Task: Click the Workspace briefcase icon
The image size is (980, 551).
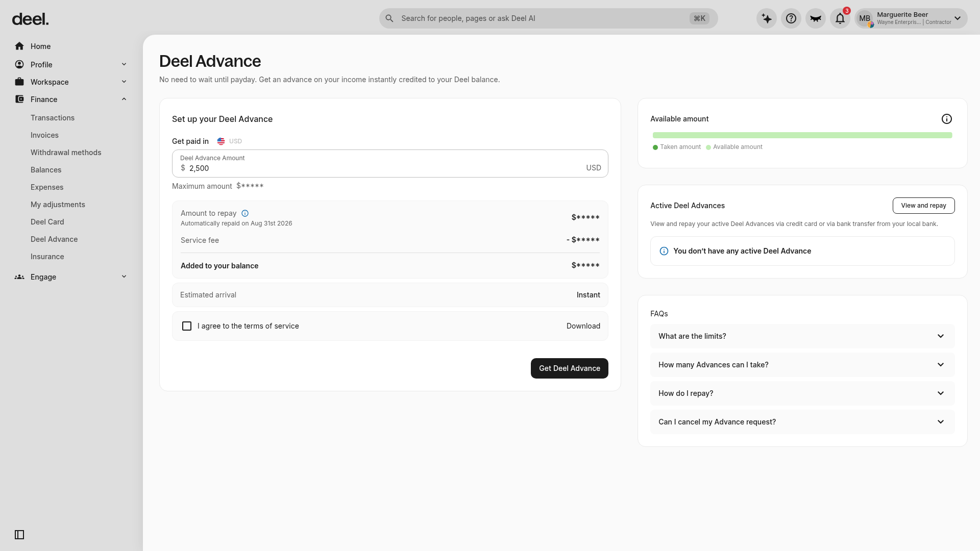Action: pos(19,82)
